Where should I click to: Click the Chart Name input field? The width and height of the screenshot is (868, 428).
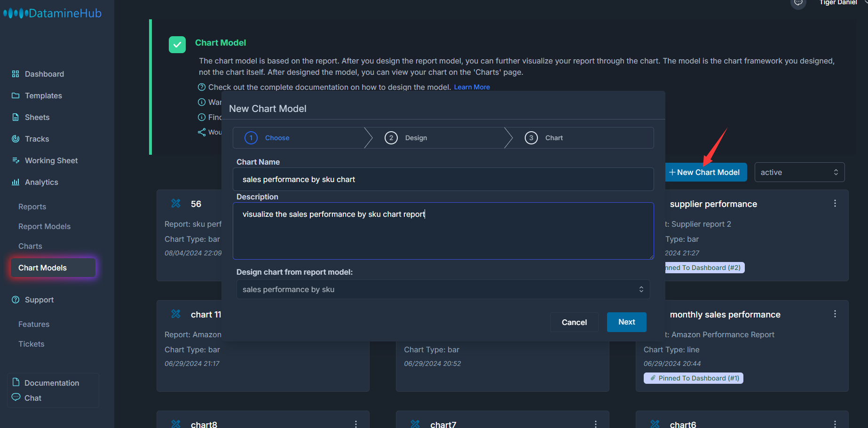(x=443, y=179)
